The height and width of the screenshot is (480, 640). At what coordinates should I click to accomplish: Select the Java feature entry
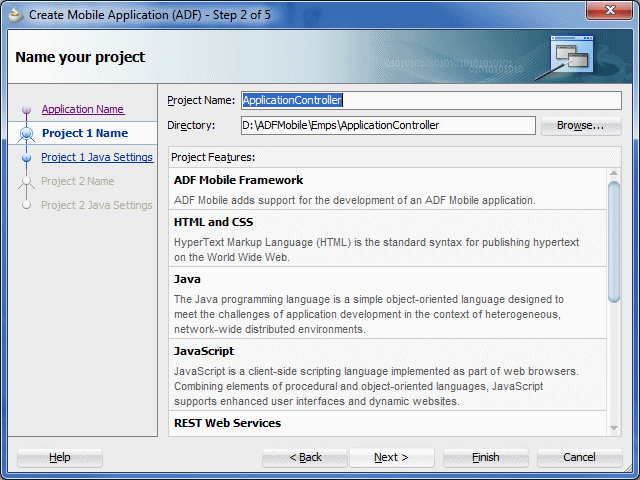coord(387,303)
